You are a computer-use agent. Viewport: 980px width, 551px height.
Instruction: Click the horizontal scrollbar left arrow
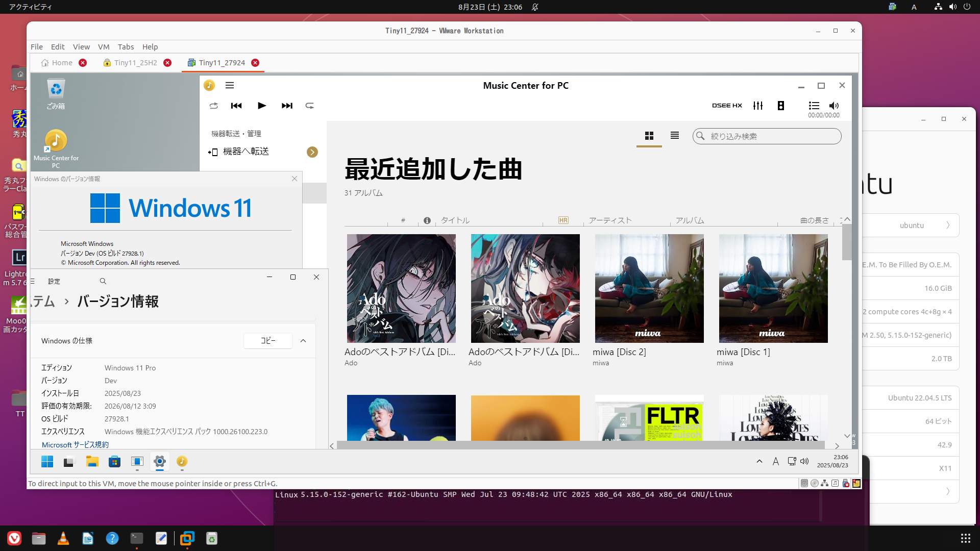332,446
